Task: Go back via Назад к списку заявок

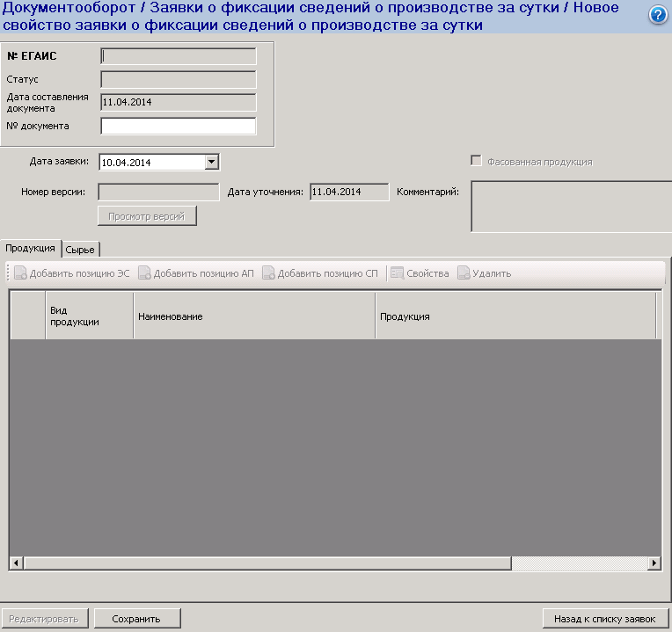Action: [x=605, y=619]
